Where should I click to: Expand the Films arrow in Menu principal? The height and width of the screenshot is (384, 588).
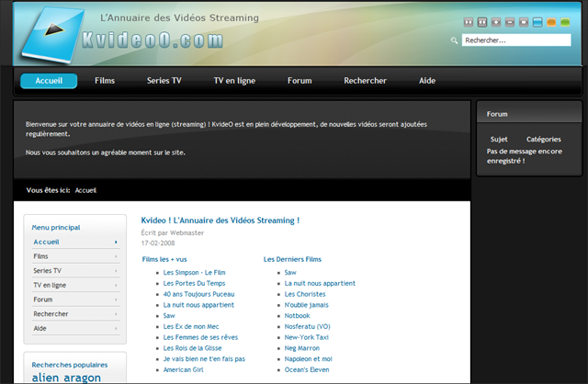pos(116,256)
